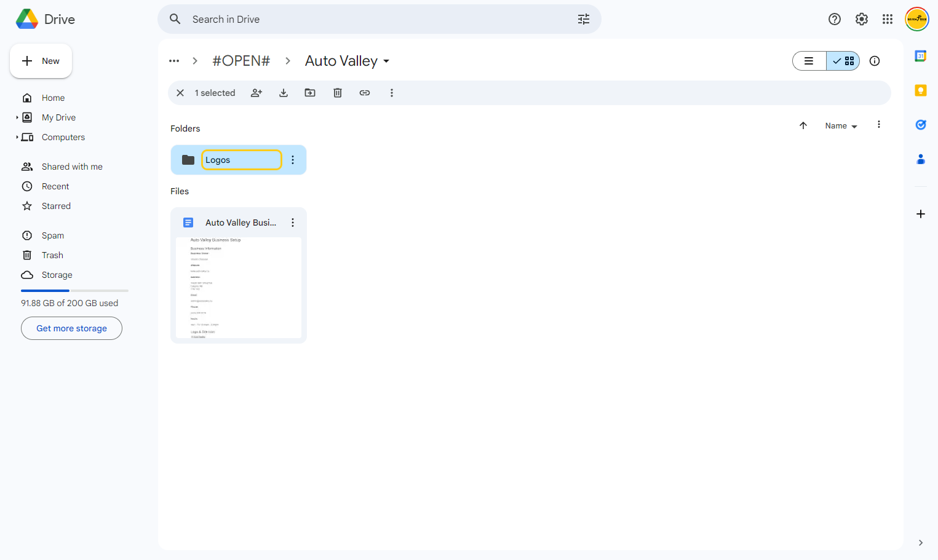Click the Google Drive logo
The height and width of the screenshot is (560, 938).
[27, 19]
